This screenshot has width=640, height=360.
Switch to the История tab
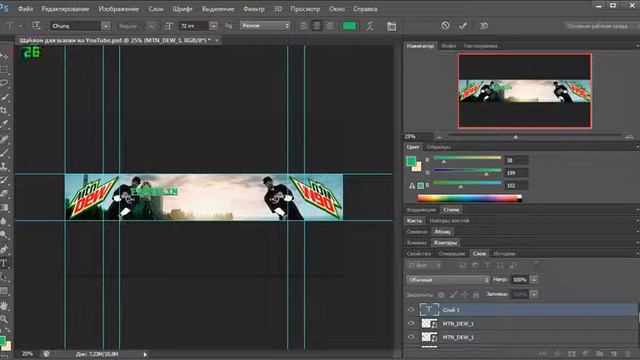[x=504, y=253]
